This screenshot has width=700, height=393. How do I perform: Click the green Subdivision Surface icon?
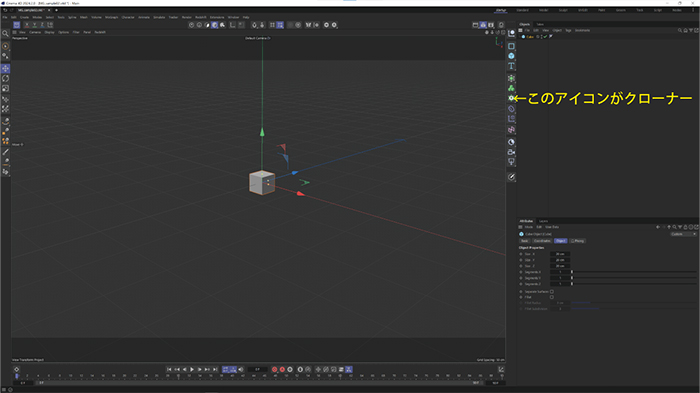pyautogui.click(x=511, y=78)
